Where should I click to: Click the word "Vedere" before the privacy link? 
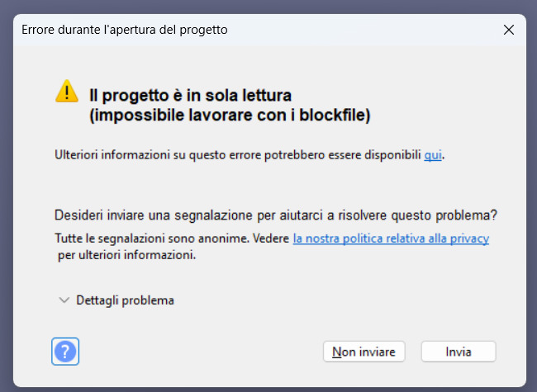pos(271,239)
